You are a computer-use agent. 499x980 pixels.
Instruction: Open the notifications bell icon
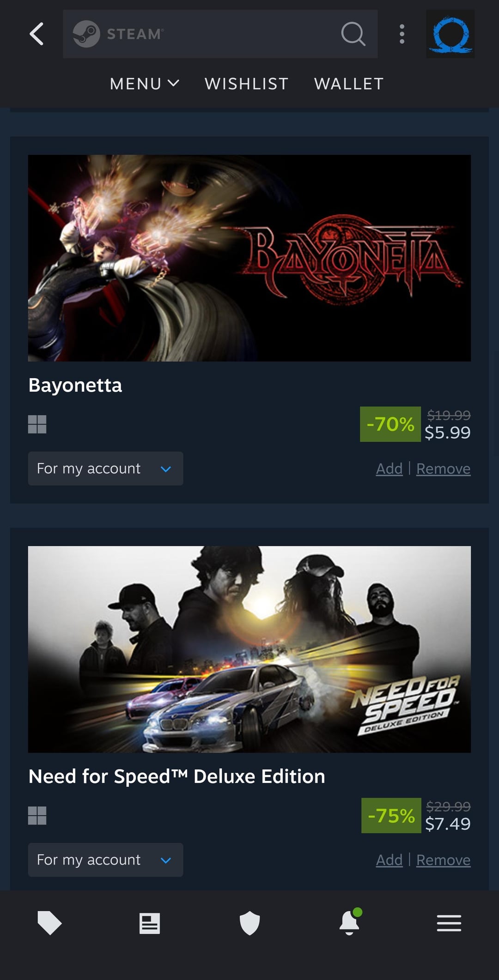pyautogui.click(x=349, y=923)
